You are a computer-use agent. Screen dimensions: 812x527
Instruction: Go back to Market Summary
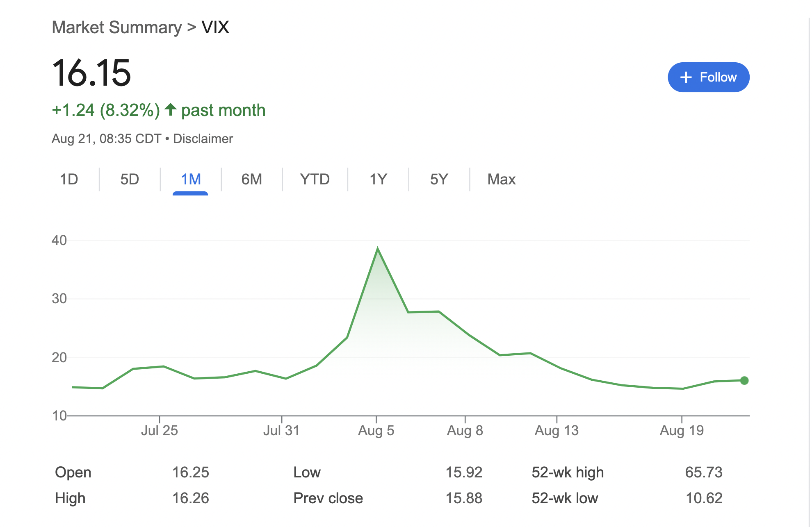pos(117,27)
